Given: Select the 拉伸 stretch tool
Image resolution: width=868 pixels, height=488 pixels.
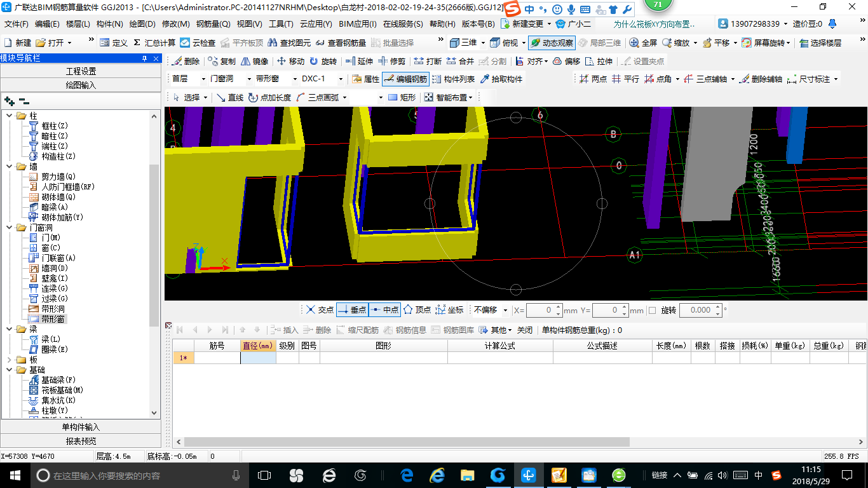Looking at the screenshot, I should (x=599, y=61).
